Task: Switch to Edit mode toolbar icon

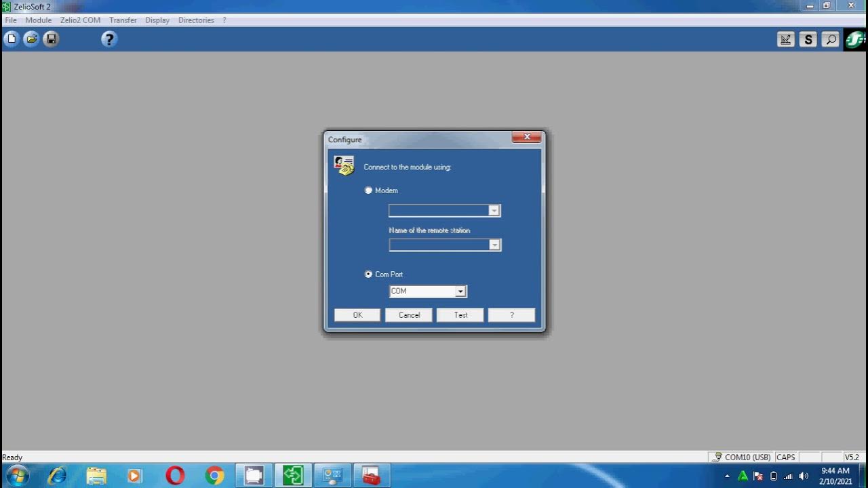Action: [785, 39]
